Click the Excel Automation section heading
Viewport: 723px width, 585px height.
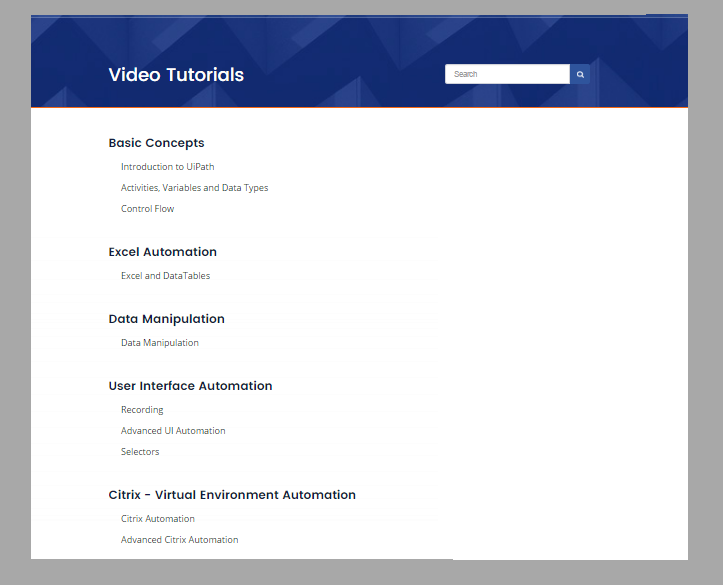[162, 252]
